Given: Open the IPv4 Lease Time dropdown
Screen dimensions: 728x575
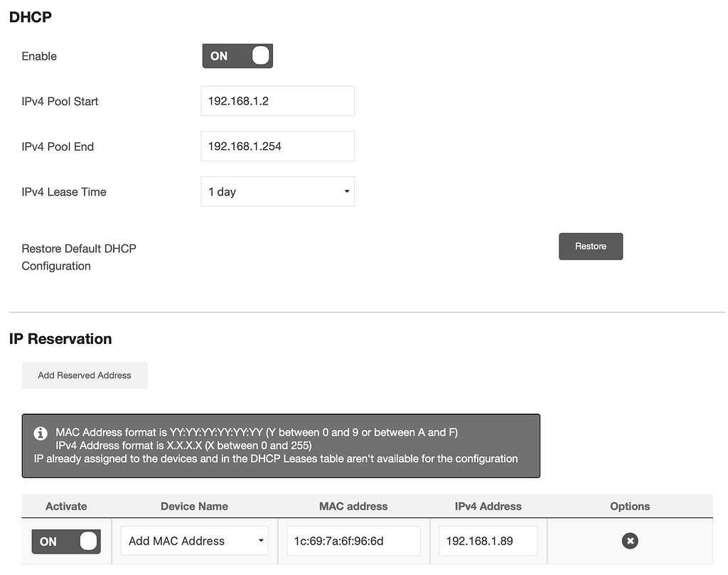Looking at the screenshot, I should pos(277,191).
